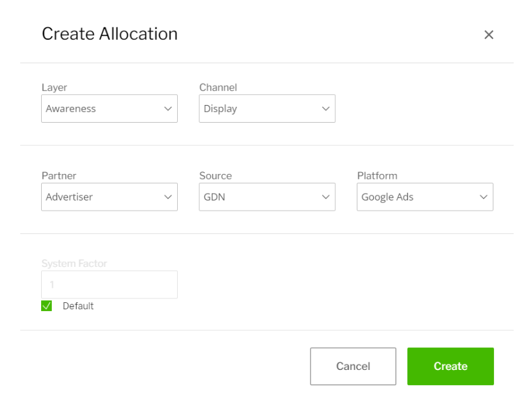Click the green Create button
The width and height of the screenshot is (532, 406).
pyautogui.click(x=450, y=366)
